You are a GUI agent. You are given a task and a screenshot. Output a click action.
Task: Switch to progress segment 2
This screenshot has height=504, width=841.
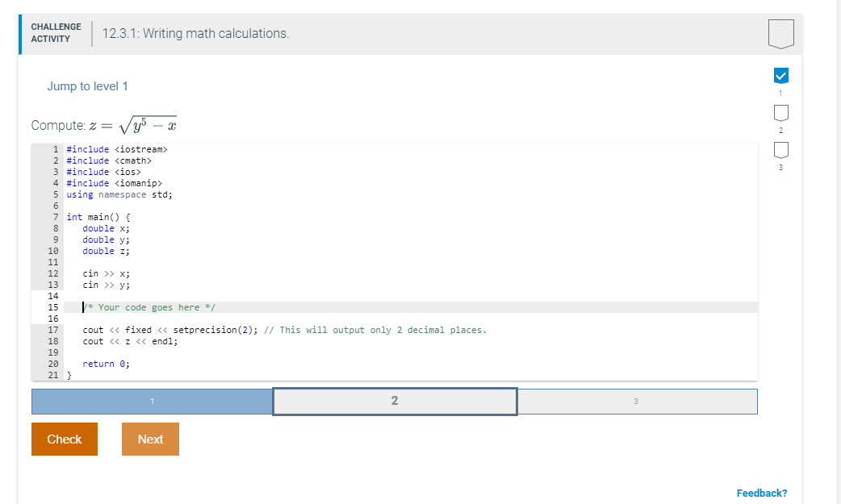click(x=395, y=401)
